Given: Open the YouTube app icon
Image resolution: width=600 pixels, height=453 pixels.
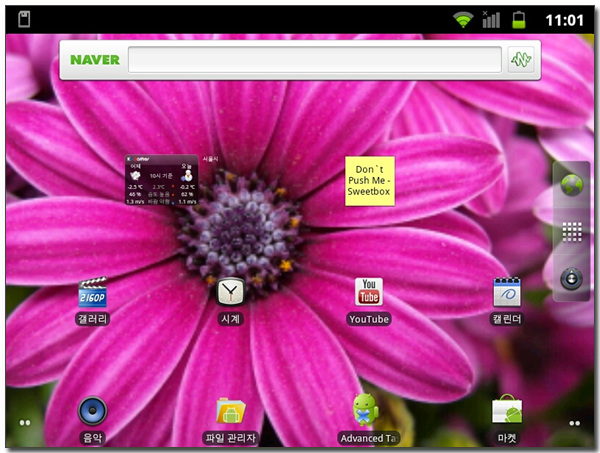Looking at the screenshot, I should (368, 292).
